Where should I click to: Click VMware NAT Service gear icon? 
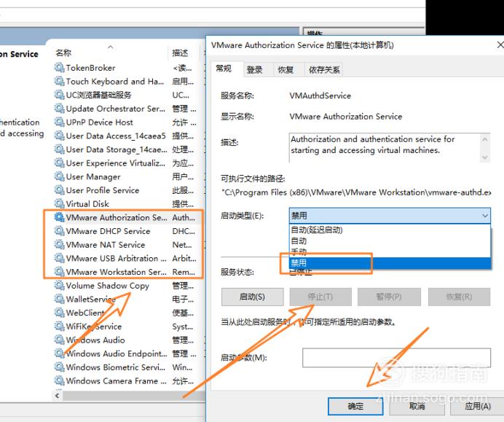[x=59, y=244]
